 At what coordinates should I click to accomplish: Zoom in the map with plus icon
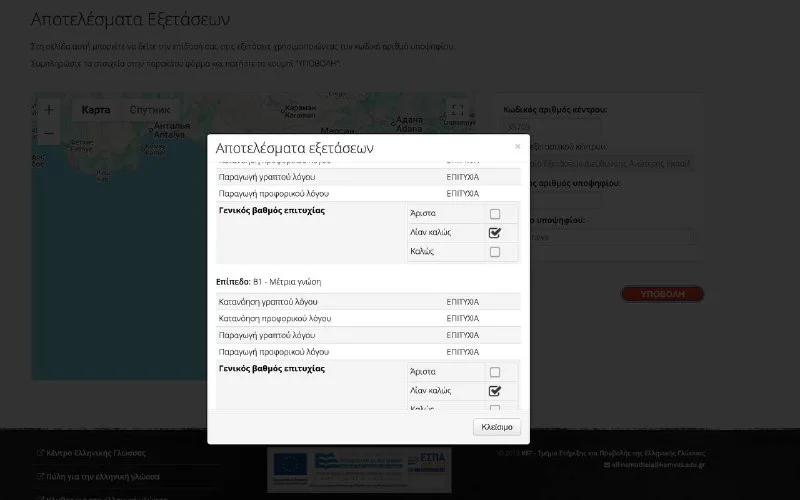49,110
